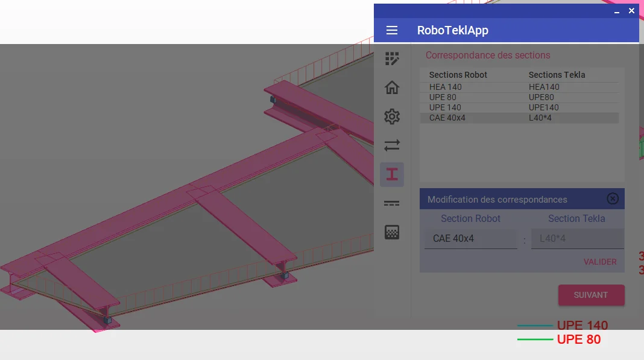Click the VALIDER button

click(x=600, y=262)
